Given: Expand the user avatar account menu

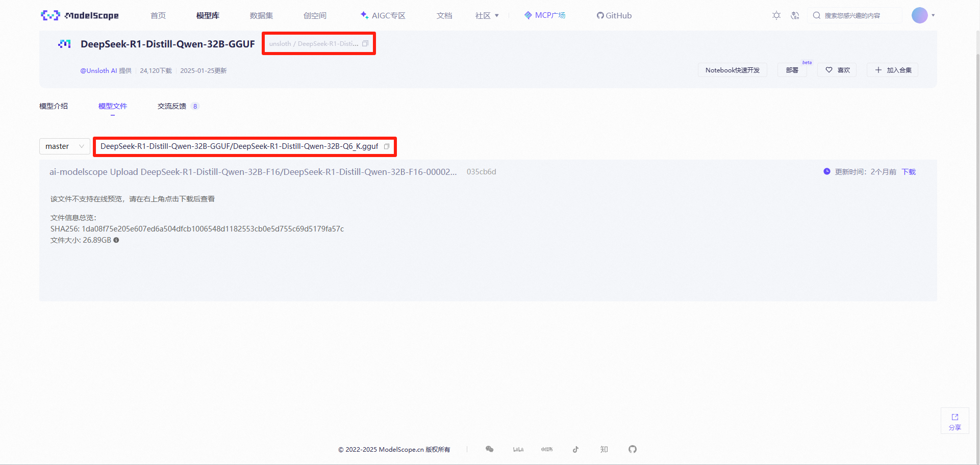Looking at the screenshot, I should pyautogui.click(x=923, y=15).
